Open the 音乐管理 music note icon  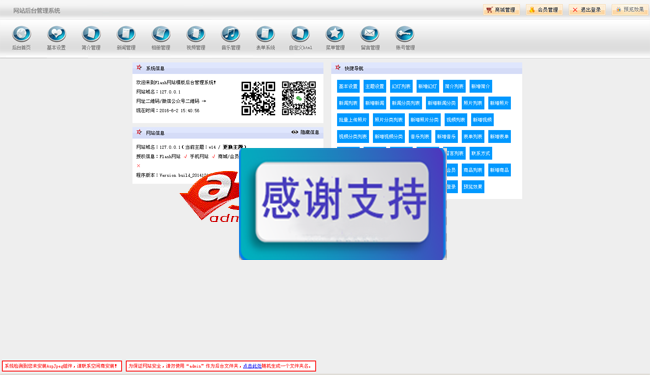(x=230, y=34)
